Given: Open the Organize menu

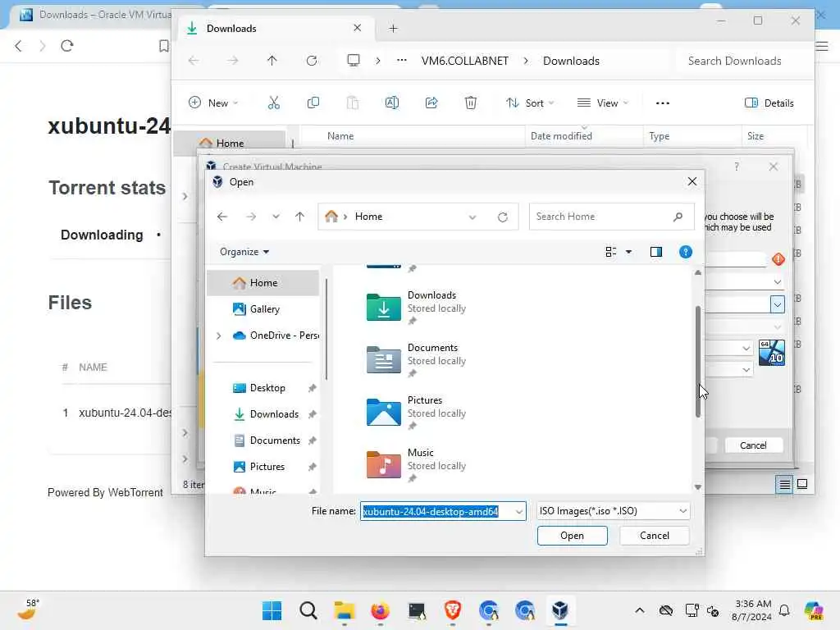Looking at the screenshot, I should pos(244,252).
